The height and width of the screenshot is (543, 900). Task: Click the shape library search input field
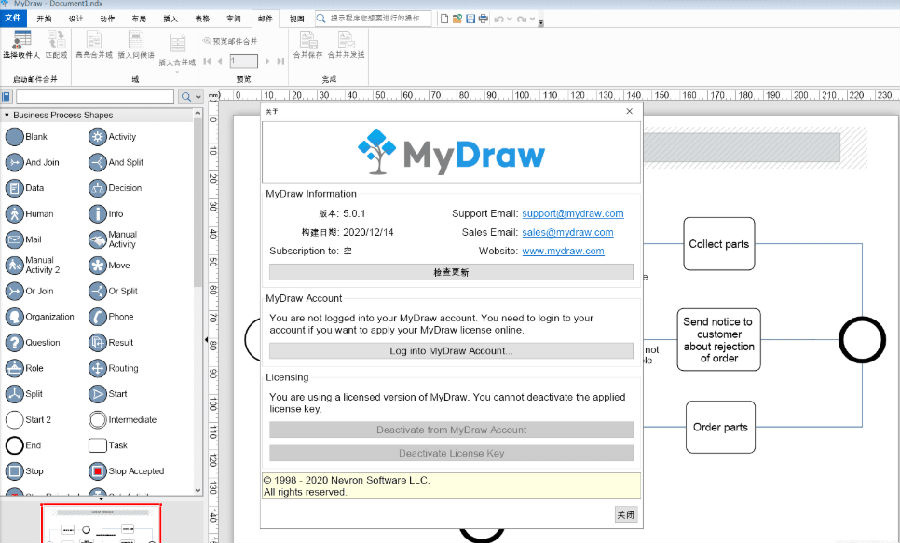coord(95,97)
